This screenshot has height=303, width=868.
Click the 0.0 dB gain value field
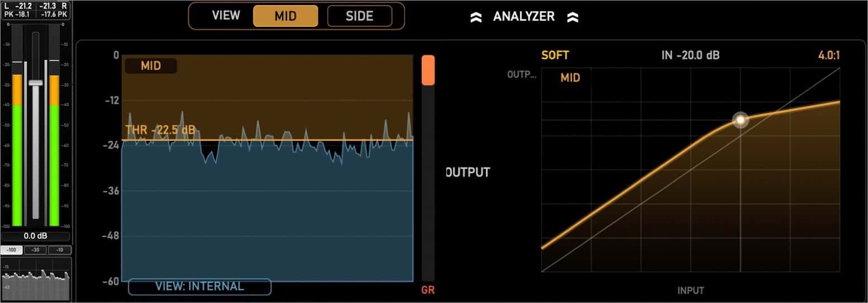[36, 236]
